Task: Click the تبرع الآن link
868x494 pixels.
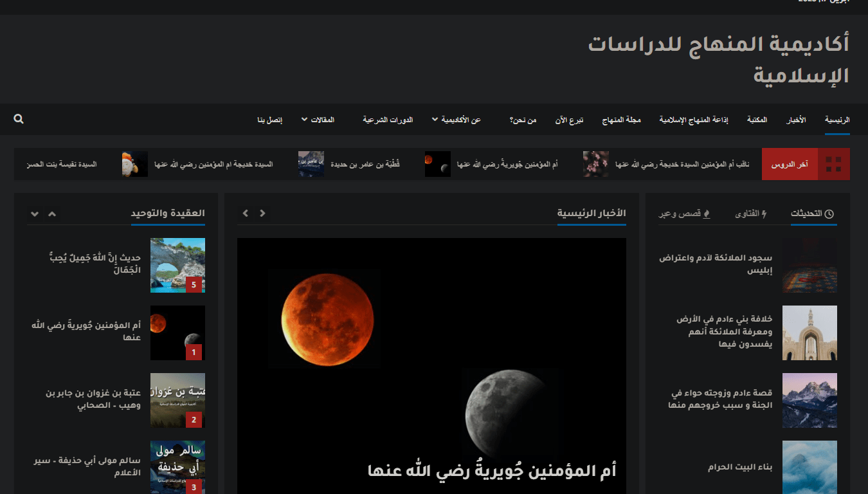Action: coord(569,120)
